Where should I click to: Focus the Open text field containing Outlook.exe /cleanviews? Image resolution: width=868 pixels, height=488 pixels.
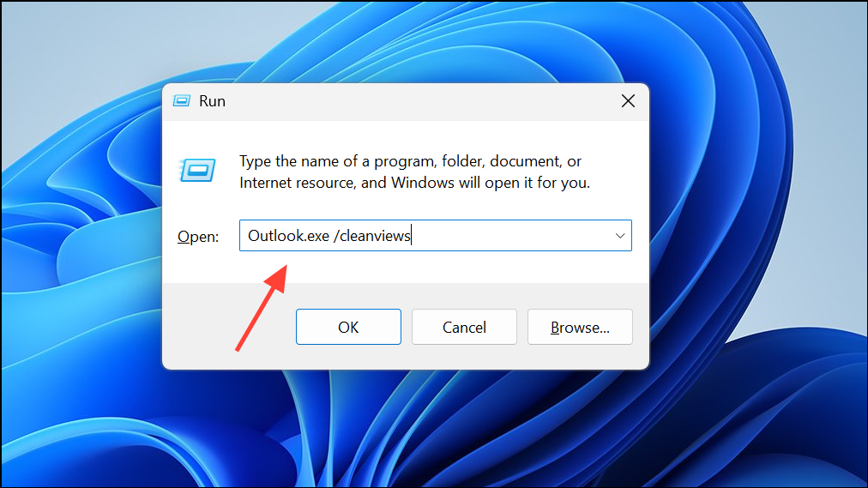pos(435,236)
